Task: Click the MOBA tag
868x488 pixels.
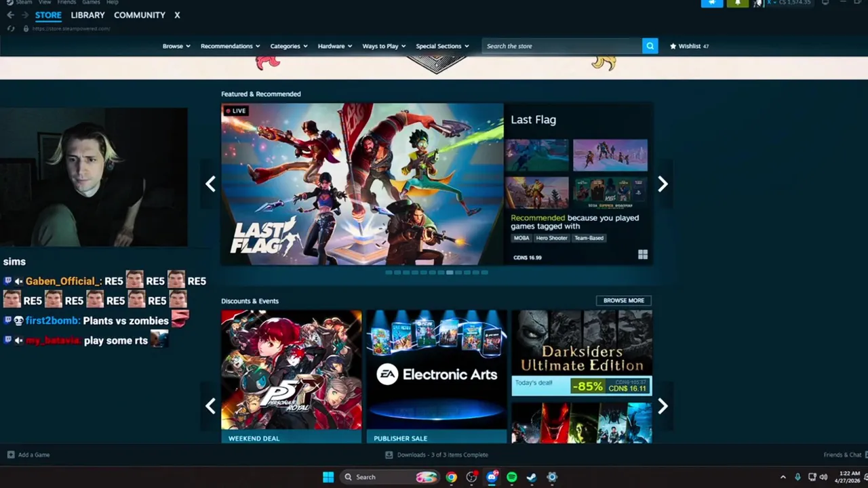Action: pyautogui.click(x=521, y=238)
